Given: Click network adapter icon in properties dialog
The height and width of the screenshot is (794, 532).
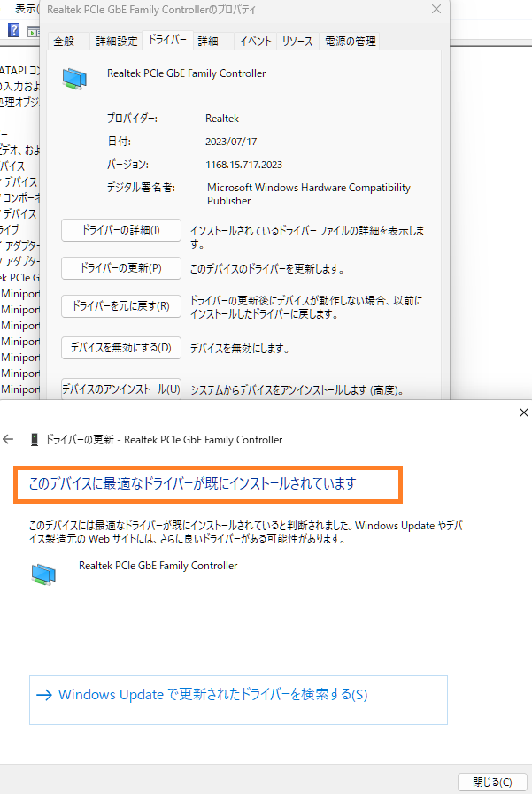Looking at the screenshot, I should point(74,79).
